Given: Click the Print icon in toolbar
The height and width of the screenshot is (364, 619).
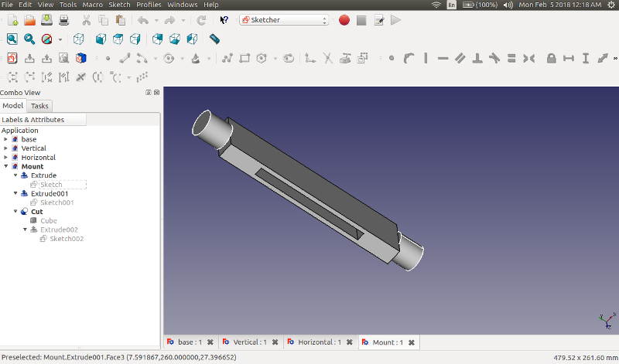Looking at the screenshot, I should (64, 20).
